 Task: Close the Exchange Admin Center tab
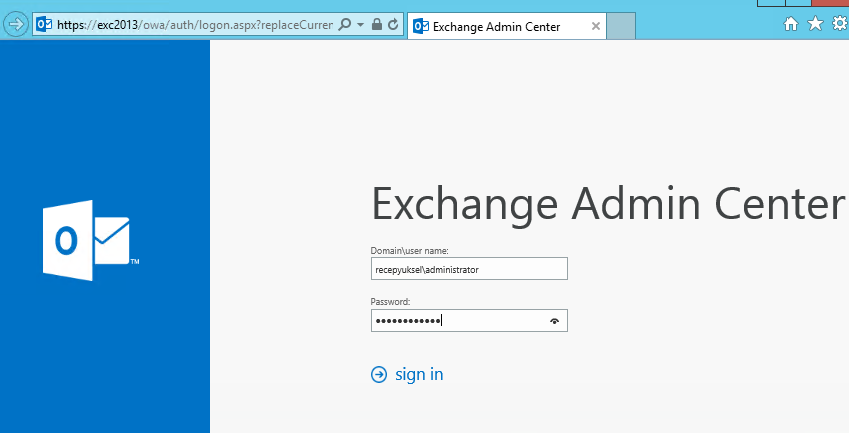coord(596,26)
